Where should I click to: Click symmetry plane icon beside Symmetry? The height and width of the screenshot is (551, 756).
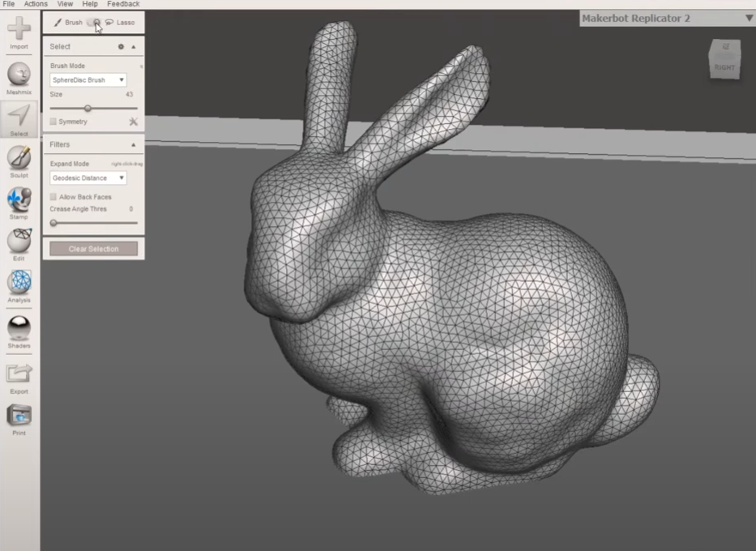tap(133, 122)
